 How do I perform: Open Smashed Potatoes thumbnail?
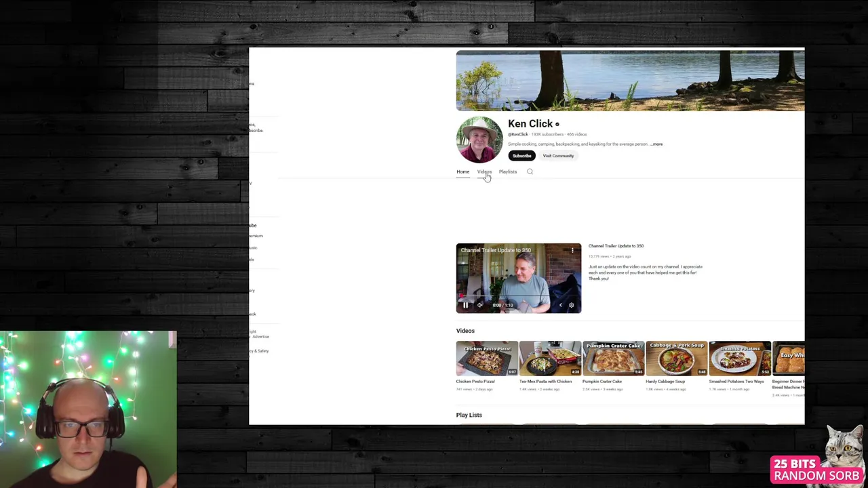coord(740,359)
